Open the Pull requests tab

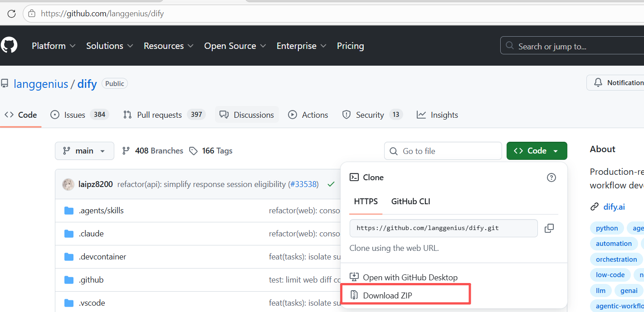tap(164, 115)
